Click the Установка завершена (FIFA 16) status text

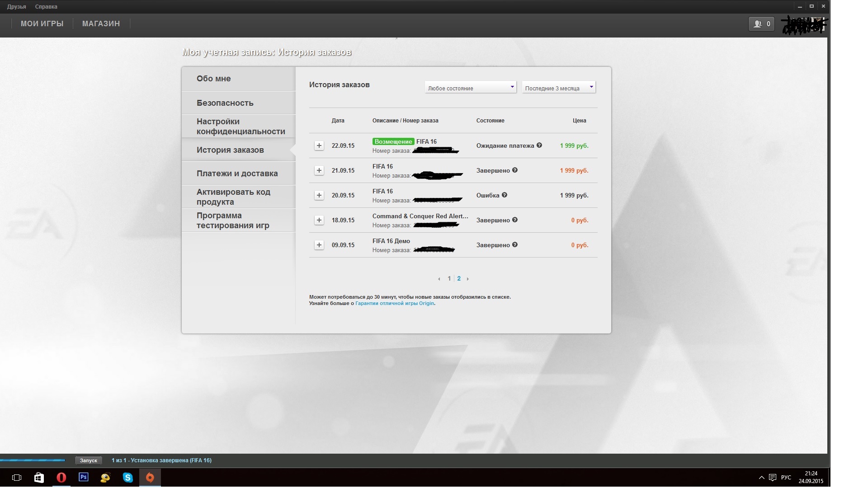[x=161, y=460]
